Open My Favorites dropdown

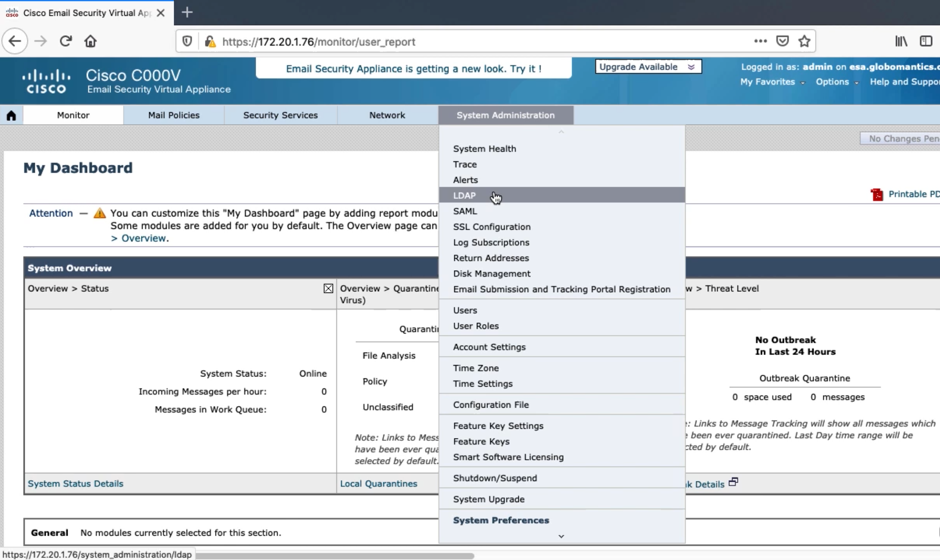pos(772,82)
